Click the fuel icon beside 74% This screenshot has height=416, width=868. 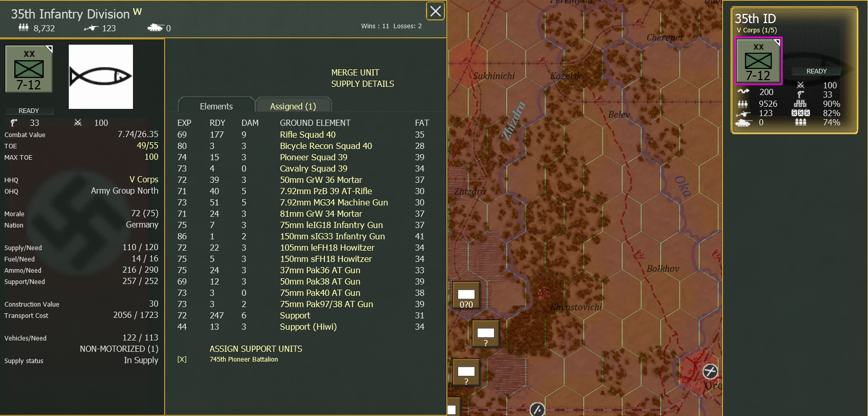pyautogui.click(x=800, y=122)
